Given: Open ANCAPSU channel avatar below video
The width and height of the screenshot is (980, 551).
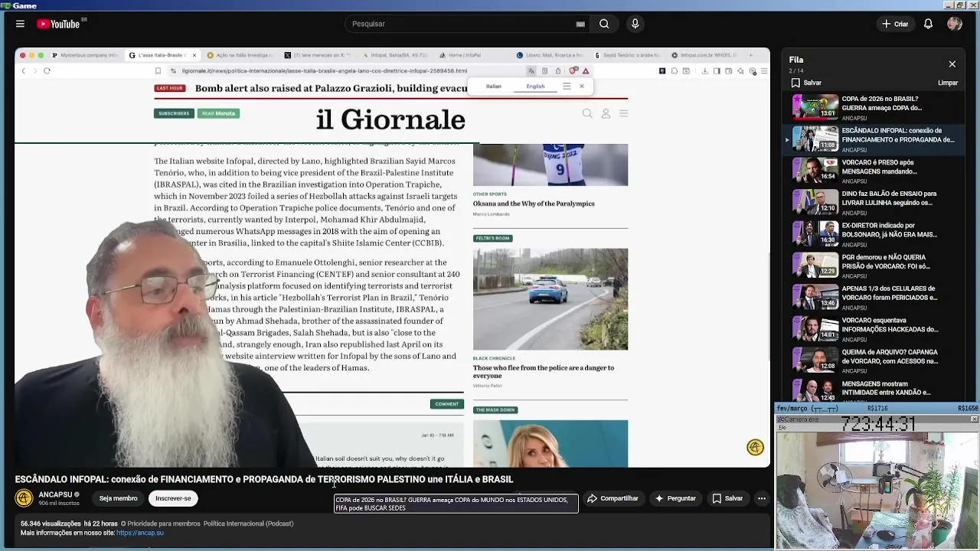Looking at the screenshot, I should point(24,498).
